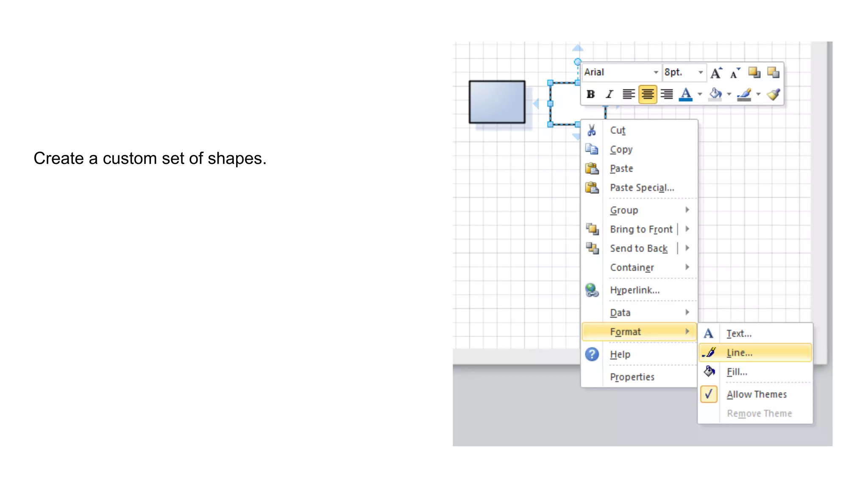Click the top-left selection handle of dashed shape
The image size is (868, 488).
pyautogui.click(x=550, y=83)
